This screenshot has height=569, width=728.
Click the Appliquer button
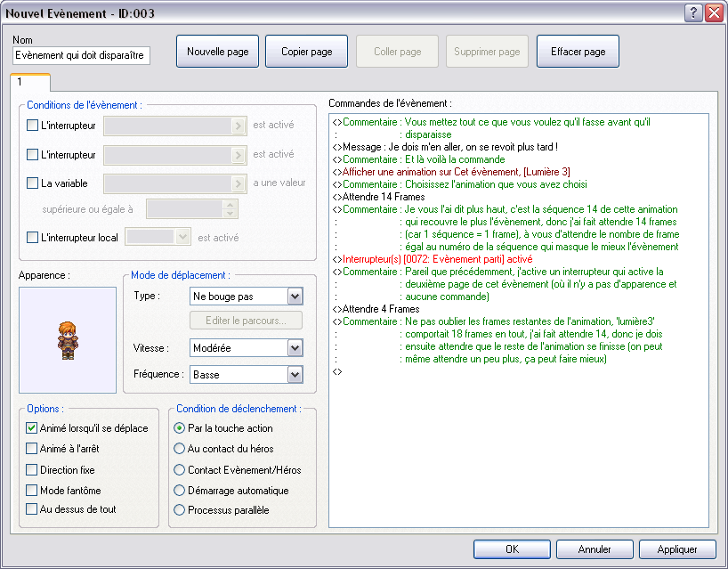677,549
